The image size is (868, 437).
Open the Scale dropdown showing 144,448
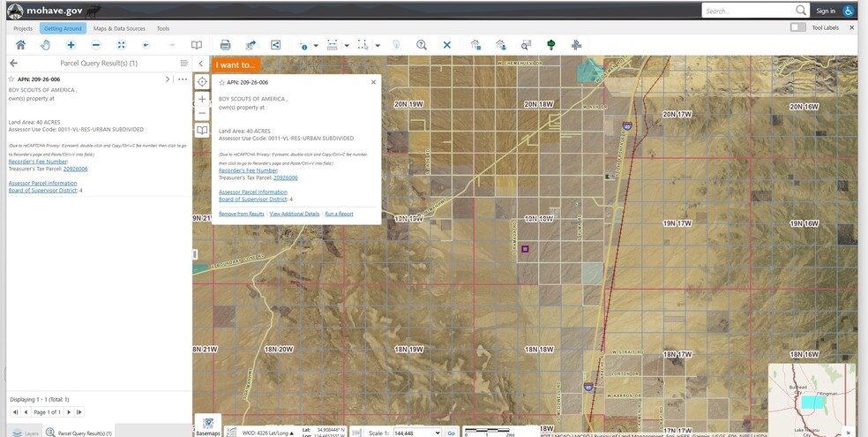pos(417,433)
